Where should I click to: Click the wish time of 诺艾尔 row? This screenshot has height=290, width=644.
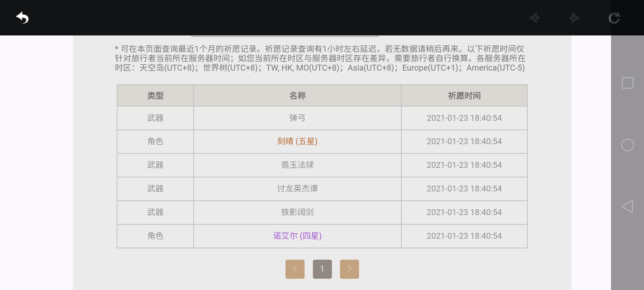coord(464,236)
